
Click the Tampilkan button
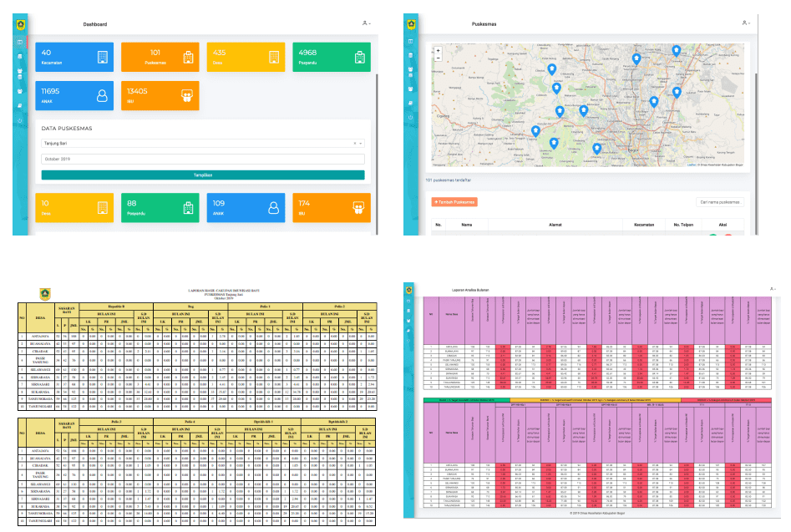click(203, 175)
